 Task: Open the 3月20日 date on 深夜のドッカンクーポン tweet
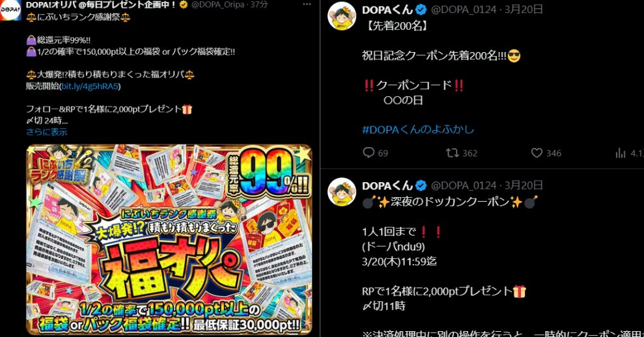[524, 185]
